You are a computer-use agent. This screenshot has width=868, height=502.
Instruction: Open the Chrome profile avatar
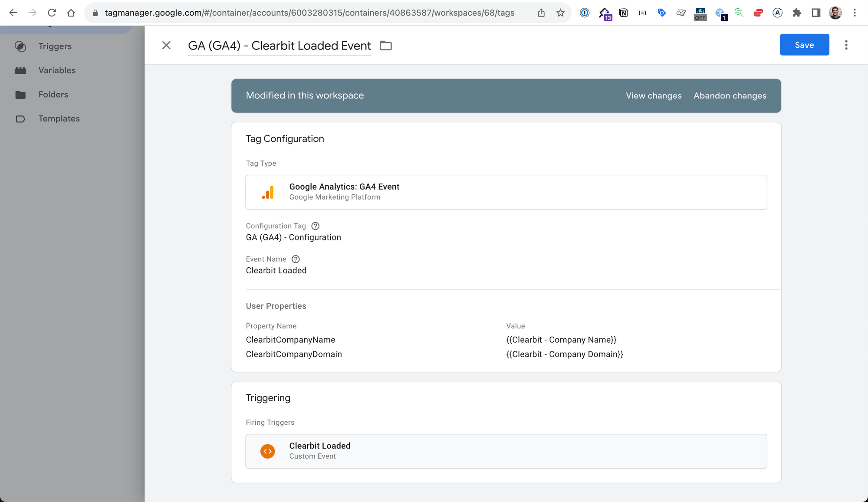point(835,13)
